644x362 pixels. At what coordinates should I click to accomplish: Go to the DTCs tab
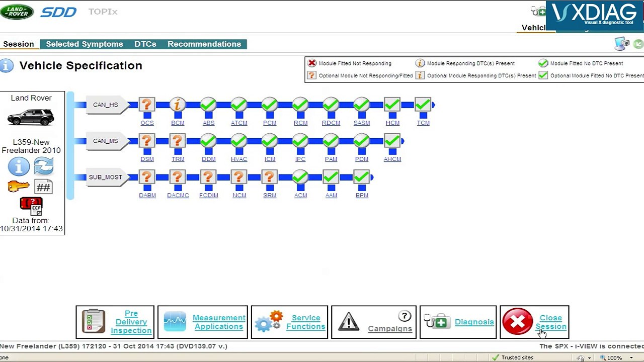point(145,44)
